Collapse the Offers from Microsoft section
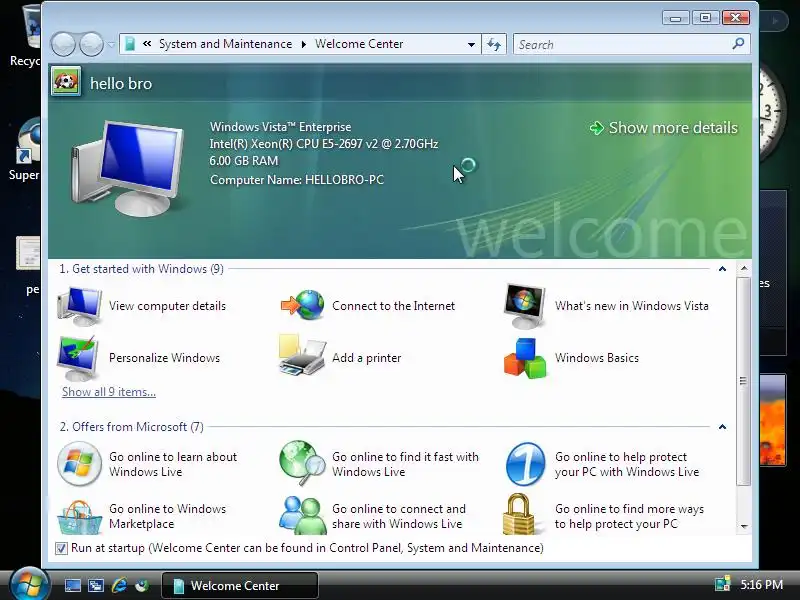Screen dimensions: 800x600 [722, 427]
